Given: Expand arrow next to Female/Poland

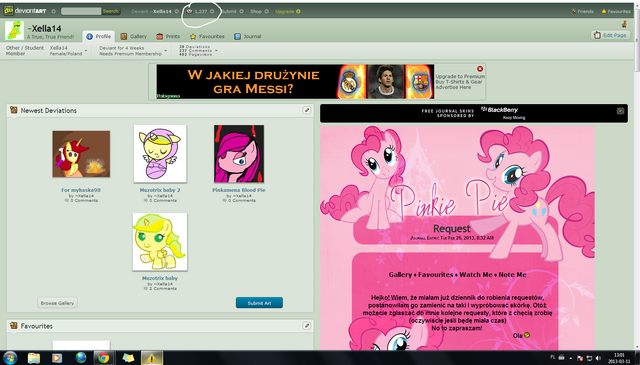Looking at the screenshot, I should (86, 51).
